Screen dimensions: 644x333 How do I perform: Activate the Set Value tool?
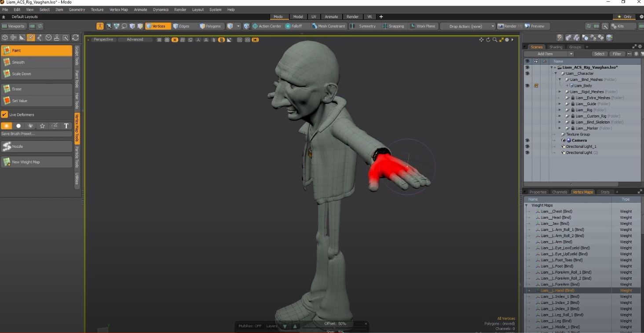coord(36,101)
